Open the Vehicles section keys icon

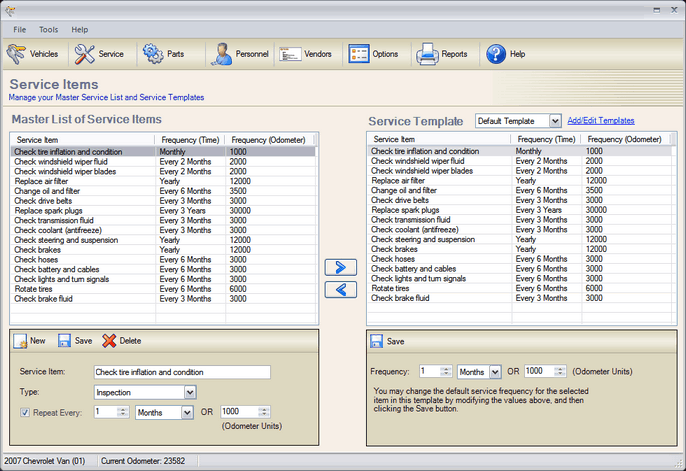[x=16, y=54]
